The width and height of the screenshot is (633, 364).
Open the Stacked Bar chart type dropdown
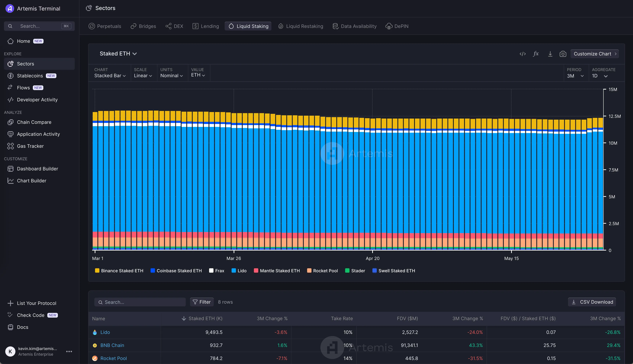(x=110, y=76)
